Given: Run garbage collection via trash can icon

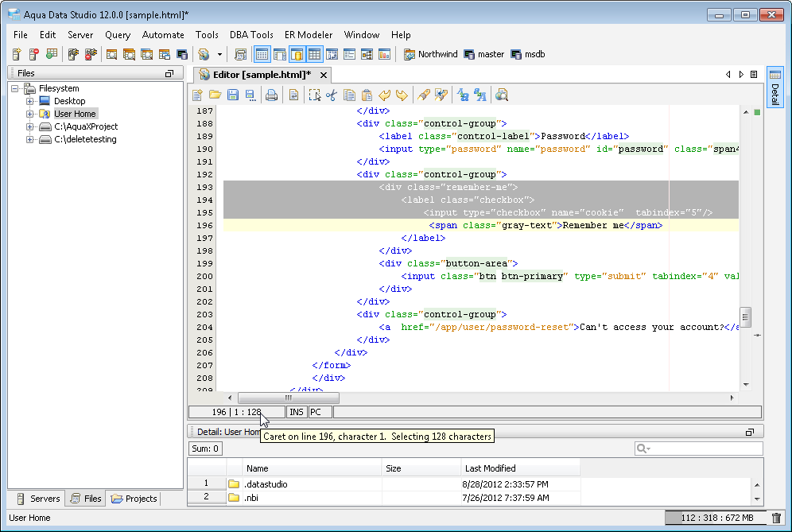Looking at the screenshot, I should [776, 518].
